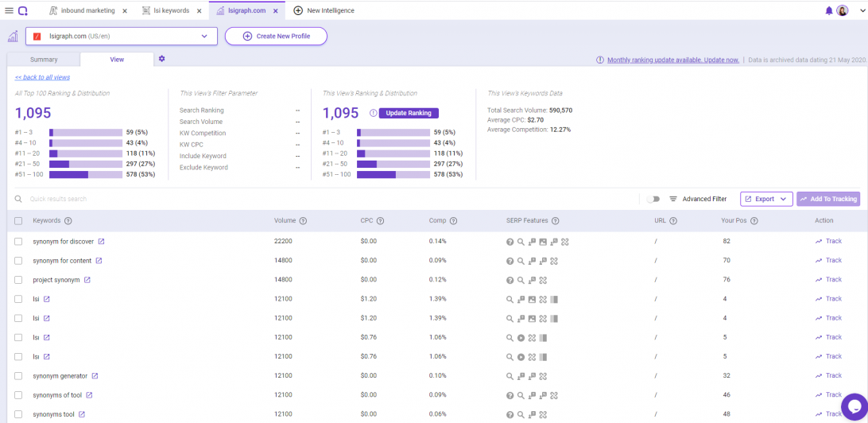
Task: Click the Total Search Volume 590,570 value
Action: [x=560, y=111]
